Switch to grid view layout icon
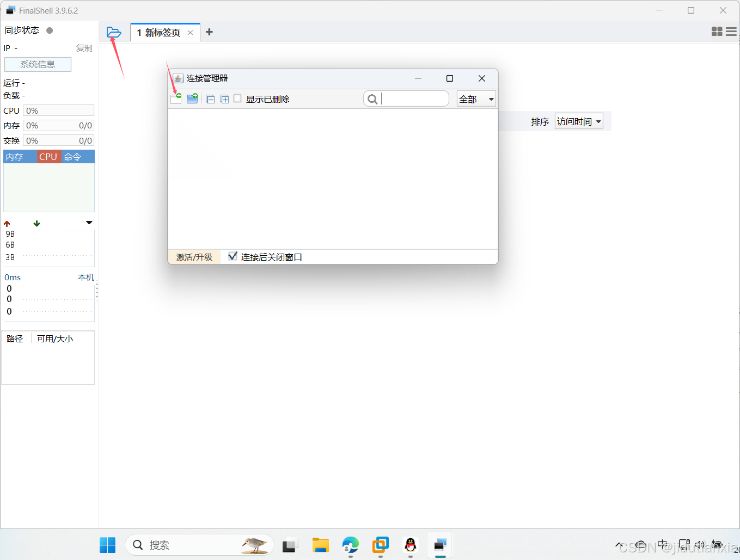The width and height of the screenshot is (740, 560). pyautogui.click(x=717, y=32)
